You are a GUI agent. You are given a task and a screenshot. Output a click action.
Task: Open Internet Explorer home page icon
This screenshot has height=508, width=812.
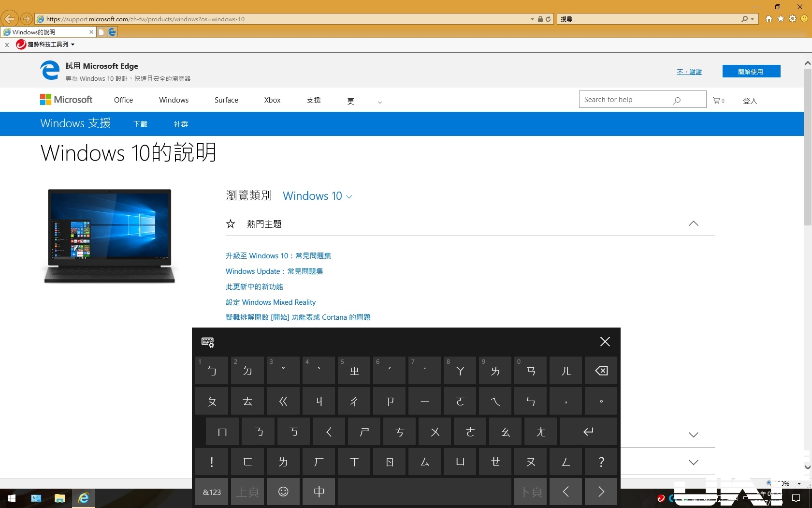click(768, 19)
